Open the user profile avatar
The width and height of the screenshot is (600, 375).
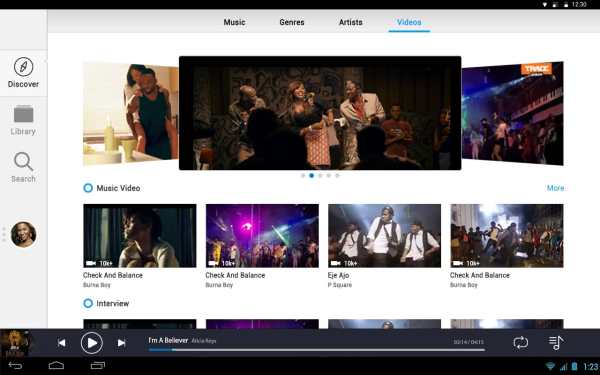(x=23, y=234)
